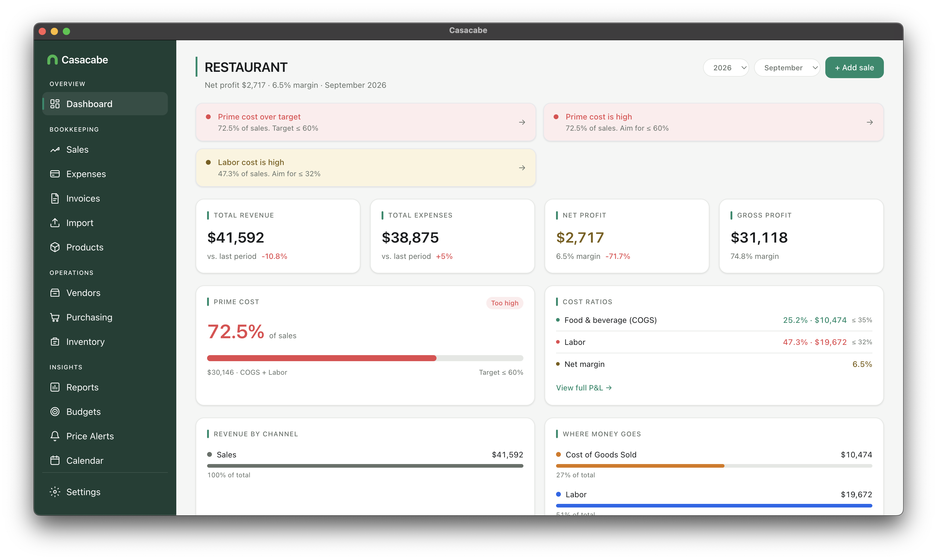Click the Purchasing cart icon
937x560 pixels.
click(55, 317)
